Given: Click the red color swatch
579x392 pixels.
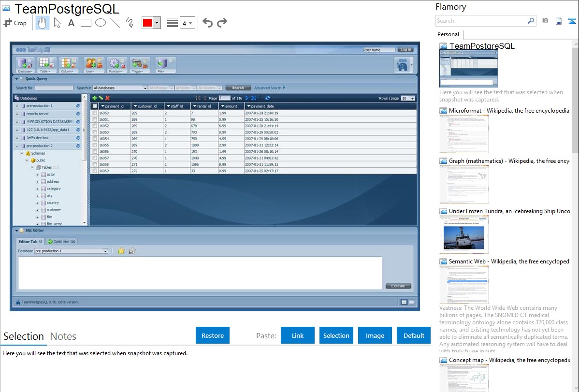Looking at the screenshot, I should click(147, 23).
